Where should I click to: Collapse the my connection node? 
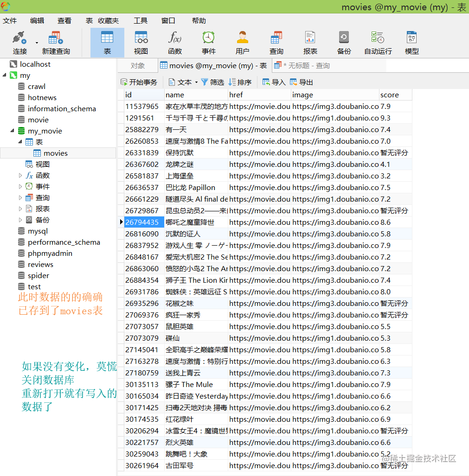pyautogui.click(x=4, y=75)
